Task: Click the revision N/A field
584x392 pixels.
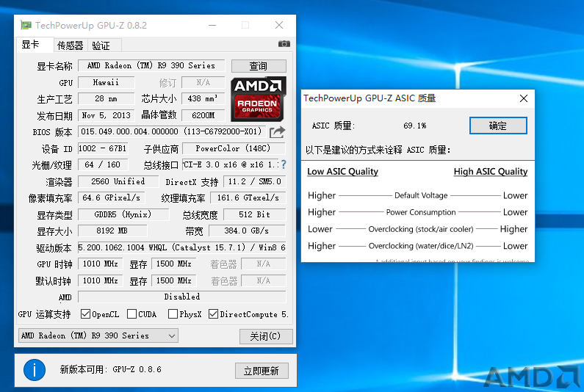Action: coord(203,82)
